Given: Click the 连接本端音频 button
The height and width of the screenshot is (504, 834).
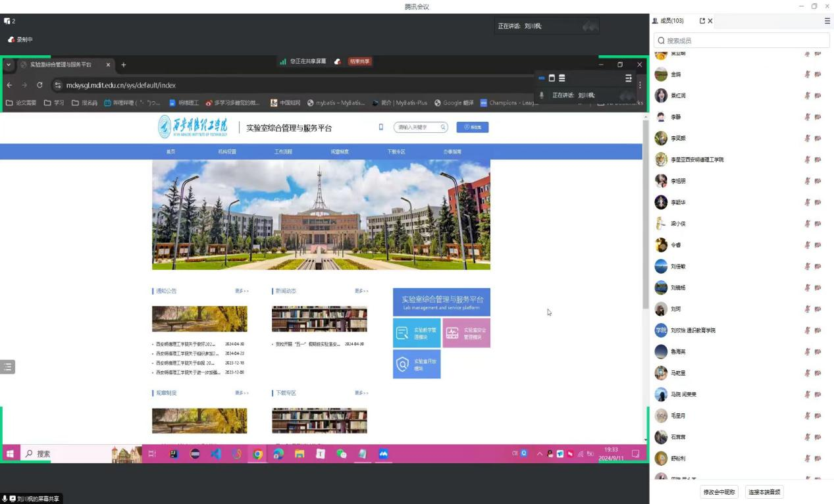Looking at the screenshot, I should (x=764, y=492).
